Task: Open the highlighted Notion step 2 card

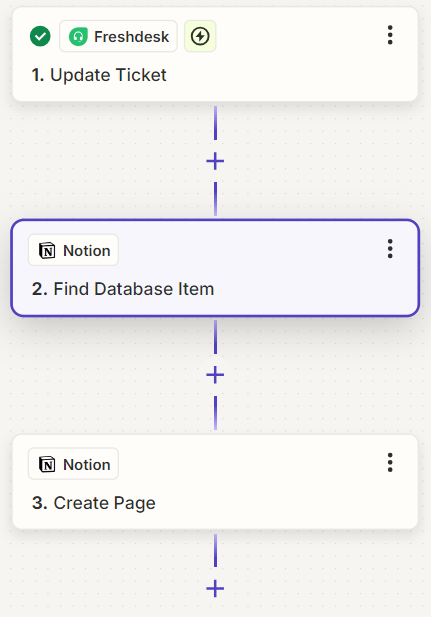Action: pos(215,268)
